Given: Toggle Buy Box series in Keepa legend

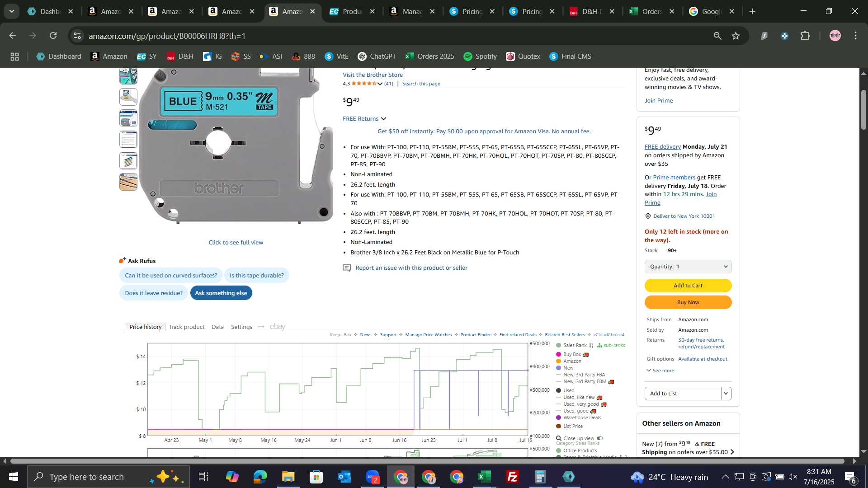Looking at the screenshot, I should 559,354.
